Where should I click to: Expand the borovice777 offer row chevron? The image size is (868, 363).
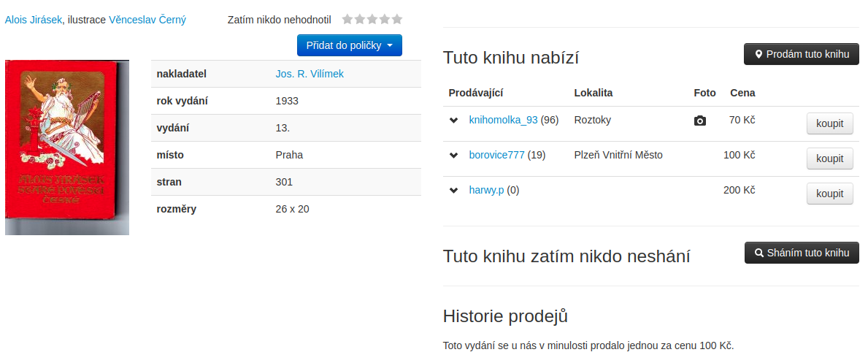(453, 156)
